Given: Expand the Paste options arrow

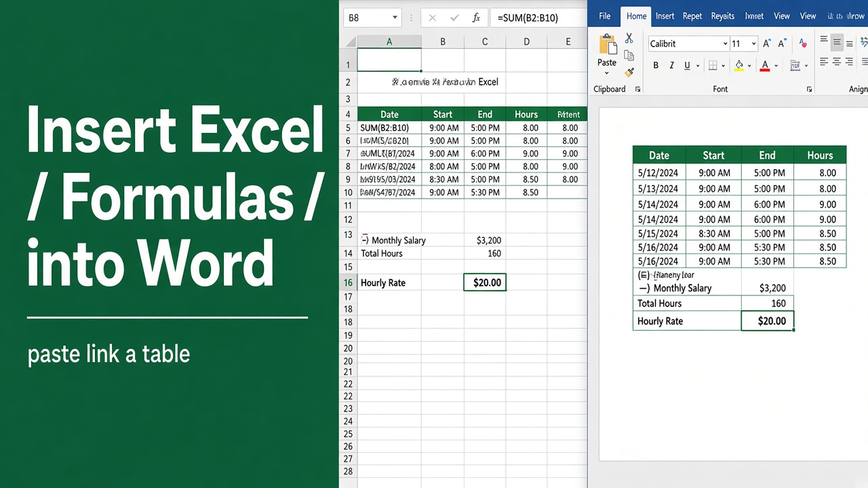Looking at the screenshot, I should click(x=607, y=73).
